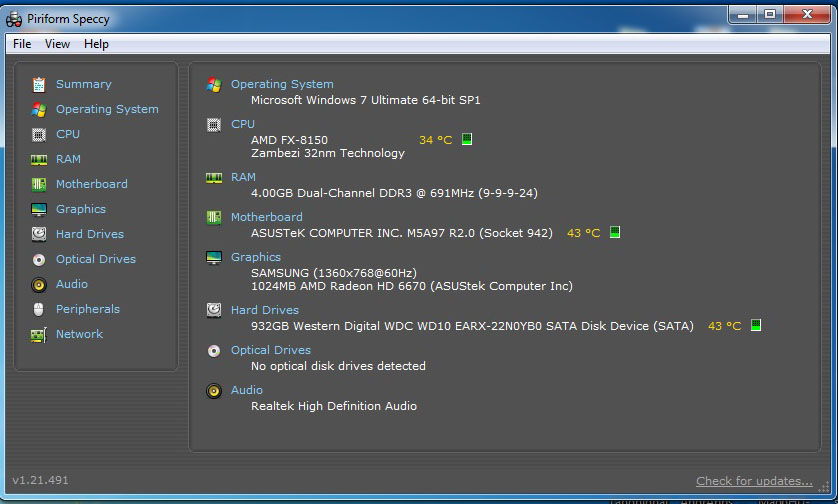Click the CPU temperature green indicator icon
This screenshot has width=838, height=504.
pos(467,139)
